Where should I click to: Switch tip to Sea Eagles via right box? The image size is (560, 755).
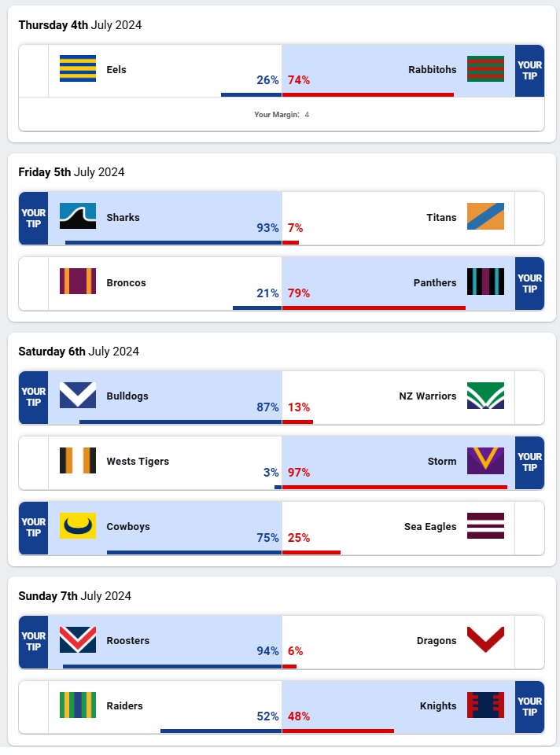point(529,528)
